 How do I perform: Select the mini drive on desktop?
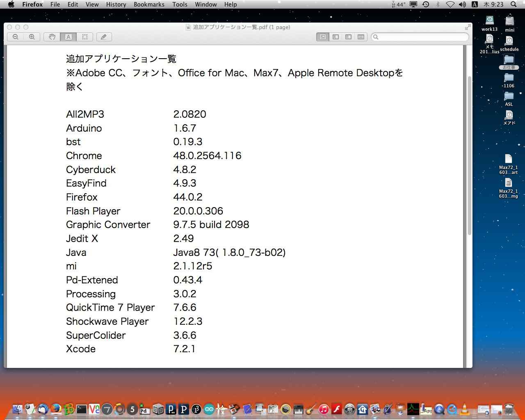pyautogui.click(x=509, y=24)
